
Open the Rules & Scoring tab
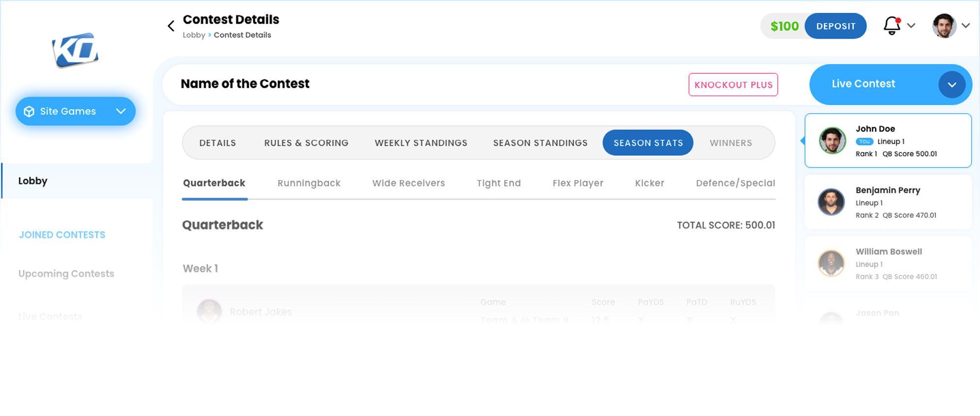pos(306,143)
